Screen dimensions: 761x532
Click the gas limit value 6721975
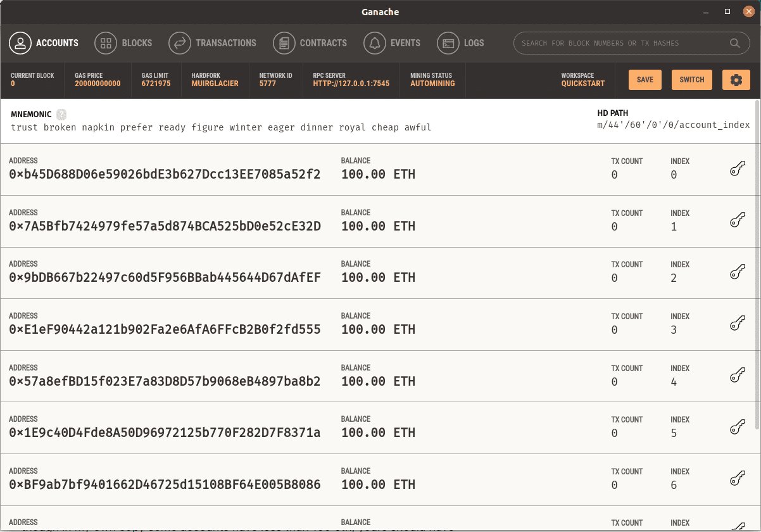pos(156,84)
